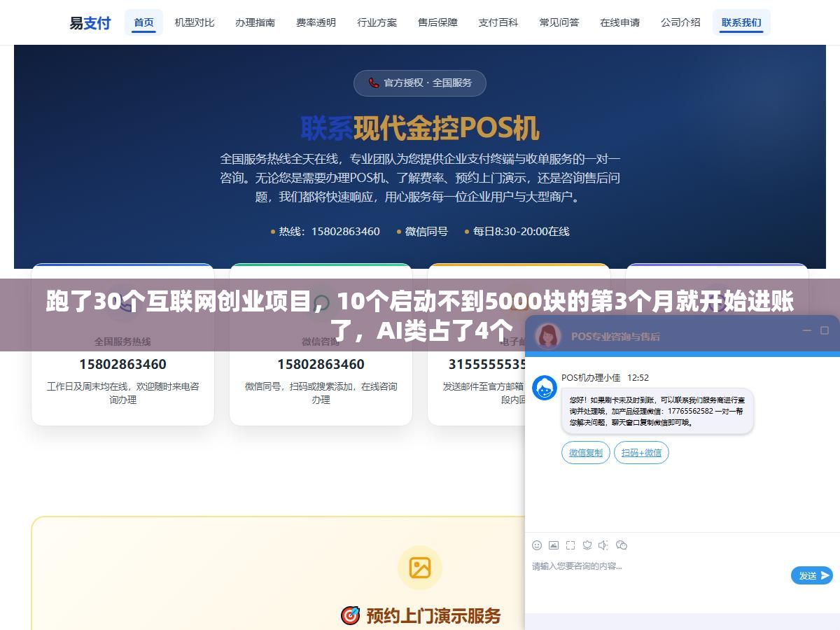Screen dimensions: 840x630
Task: Click the 全国服务热线 card phone number
Action: coord(122,364)
